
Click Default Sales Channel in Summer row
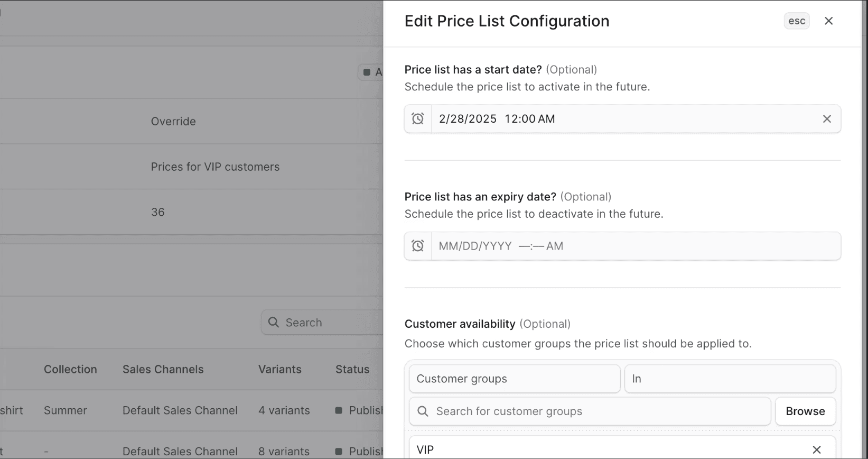[180, 410]
